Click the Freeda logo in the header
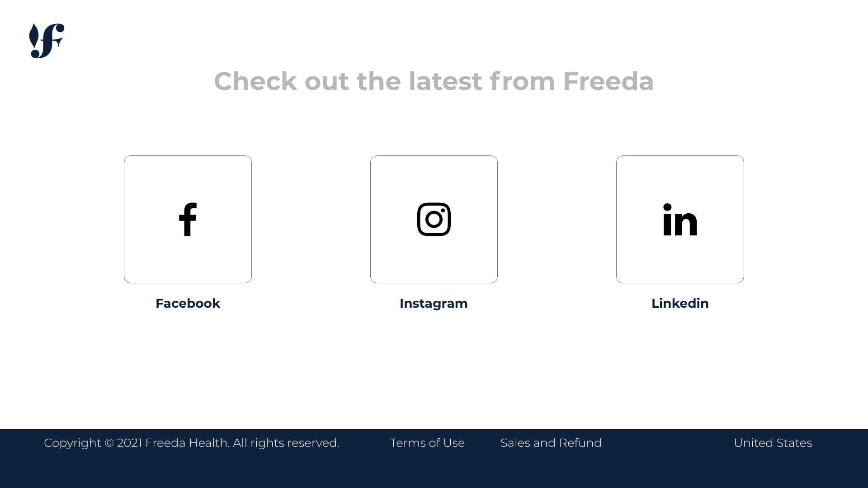This screenshot has width=868, height=488. [x=47, y=41]
